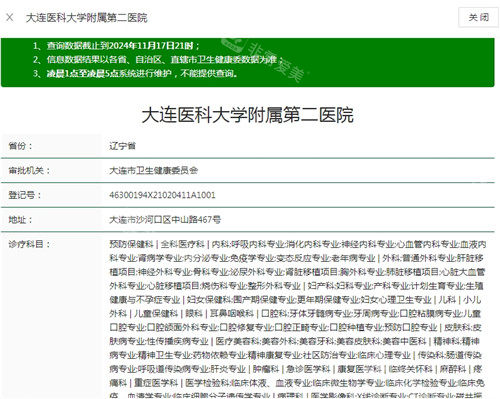
Task: Click the 审批机关 label
Action: pos(29,171)
